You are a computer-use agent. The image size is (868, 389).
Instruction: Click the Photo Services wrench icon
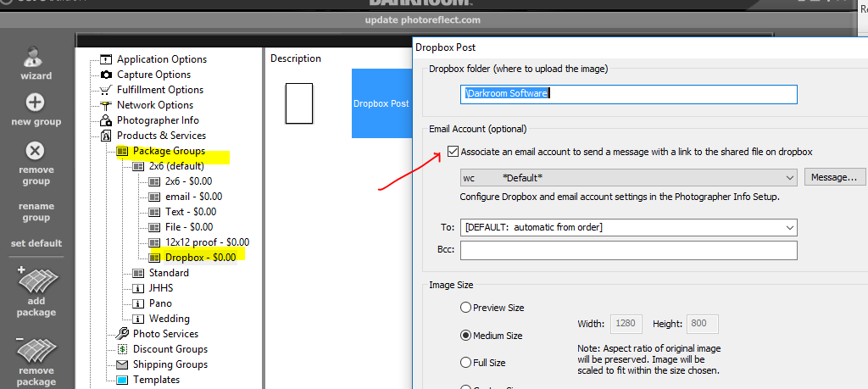(122, 334)
